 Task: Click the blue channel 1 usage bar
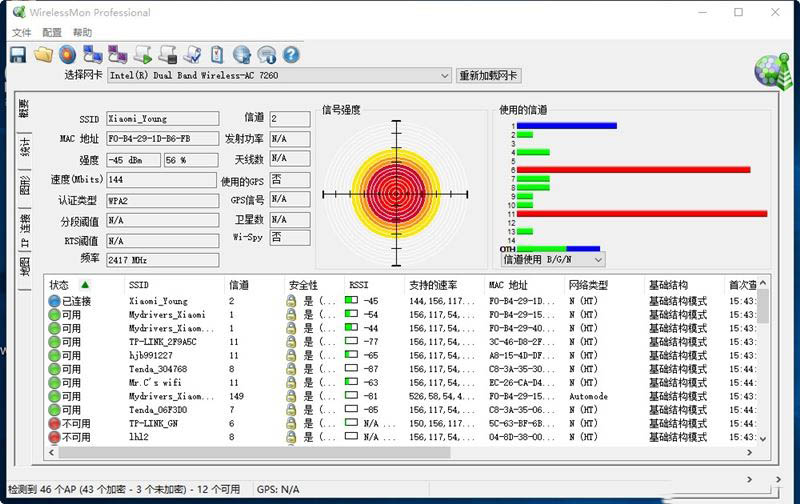[x=567, y=125]
